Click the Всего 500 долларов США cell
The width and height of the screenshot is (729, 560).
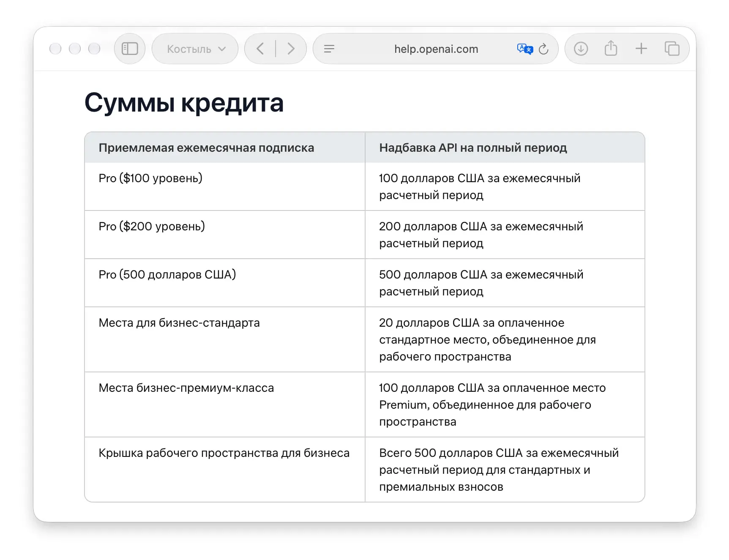(505, 470)
